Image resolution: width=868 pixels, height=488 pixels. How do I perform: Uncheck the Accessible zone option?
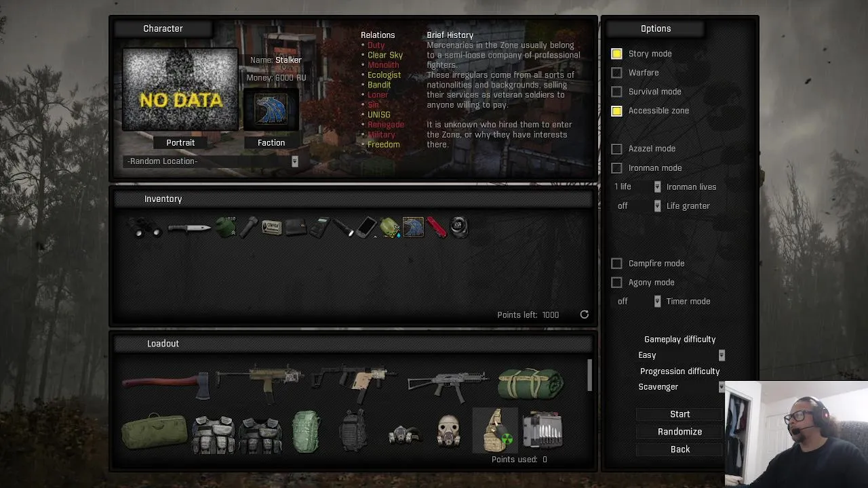coord(616,110)
